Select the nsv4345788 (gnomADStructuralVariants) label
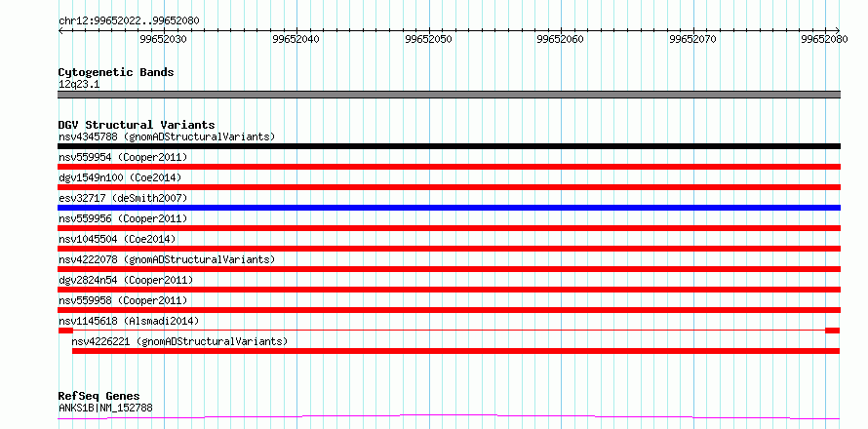This screenshot has height=429, width=868. click(x=167, y=136)
